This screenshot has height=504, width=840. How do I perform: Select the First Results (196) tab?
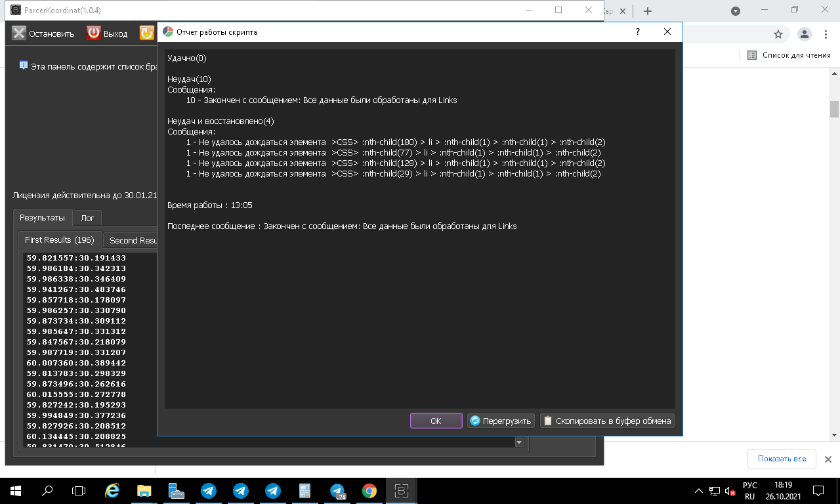[60, 240]
